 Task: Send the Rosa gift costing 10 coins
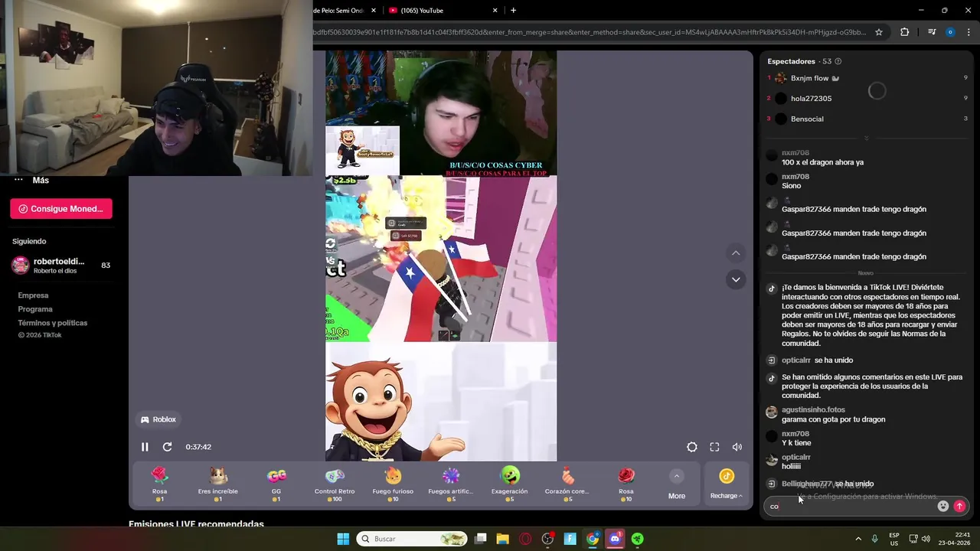(626, 484)
